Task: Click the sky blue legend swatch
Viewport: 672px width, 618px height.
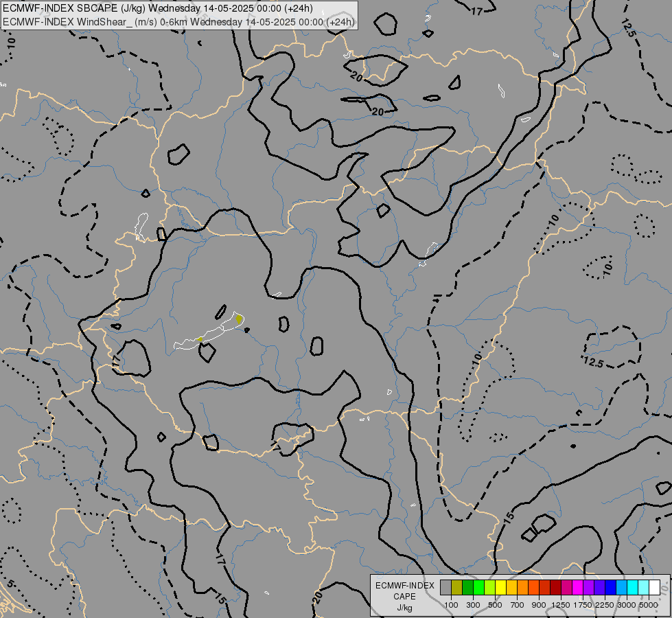Action: [x=621, y=588]
